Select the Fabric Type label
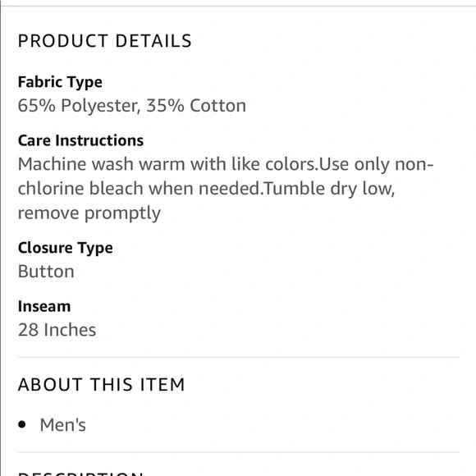Viewport: 476px width, 476px height. [60, 82]
